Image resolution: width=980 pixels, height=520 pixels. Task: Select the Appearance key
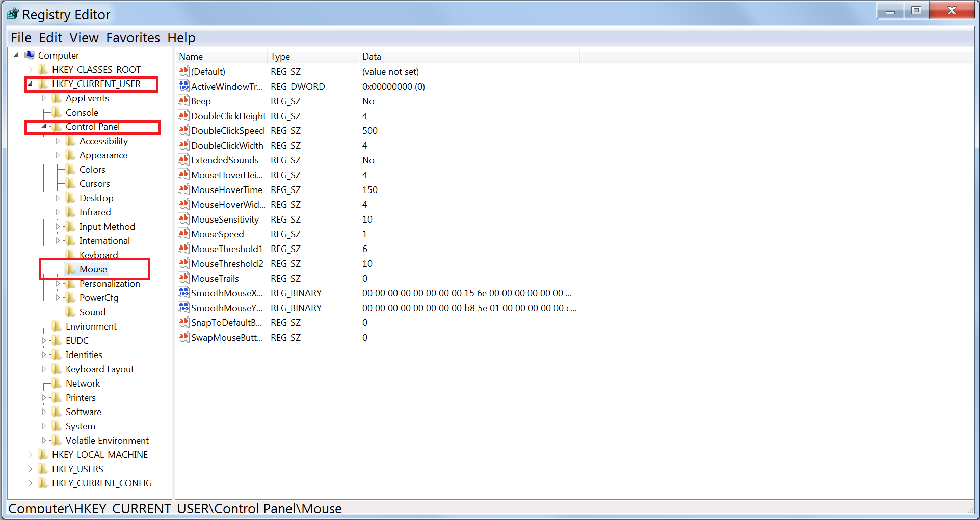(103, 155)
